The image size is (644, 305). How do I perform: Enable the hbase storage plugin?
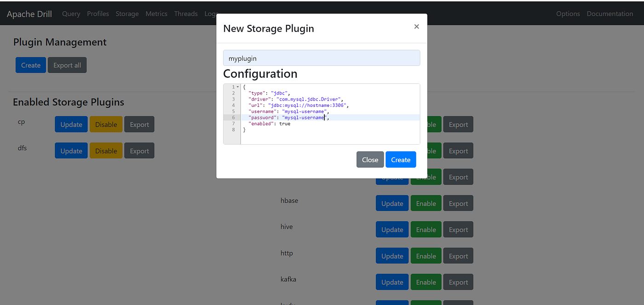426,203
